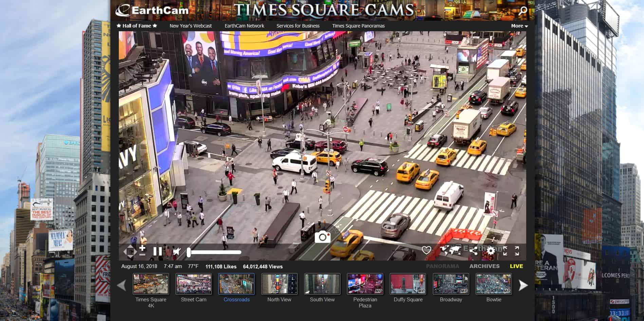Click the volume slider bar
The image size is (644, 321).
coord(215,252)
